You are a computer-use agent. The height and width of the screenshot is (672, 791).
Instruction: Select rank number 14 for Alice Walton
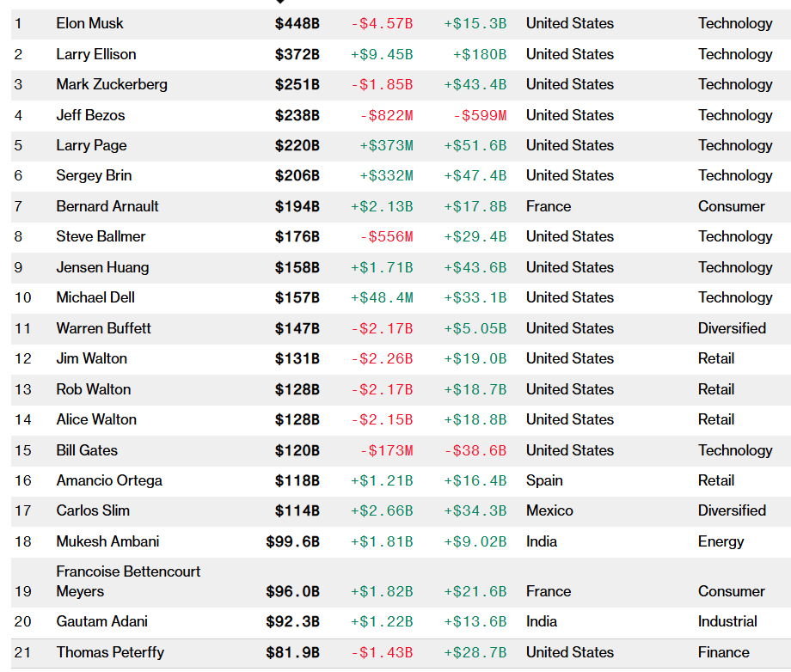pos(22,419)
